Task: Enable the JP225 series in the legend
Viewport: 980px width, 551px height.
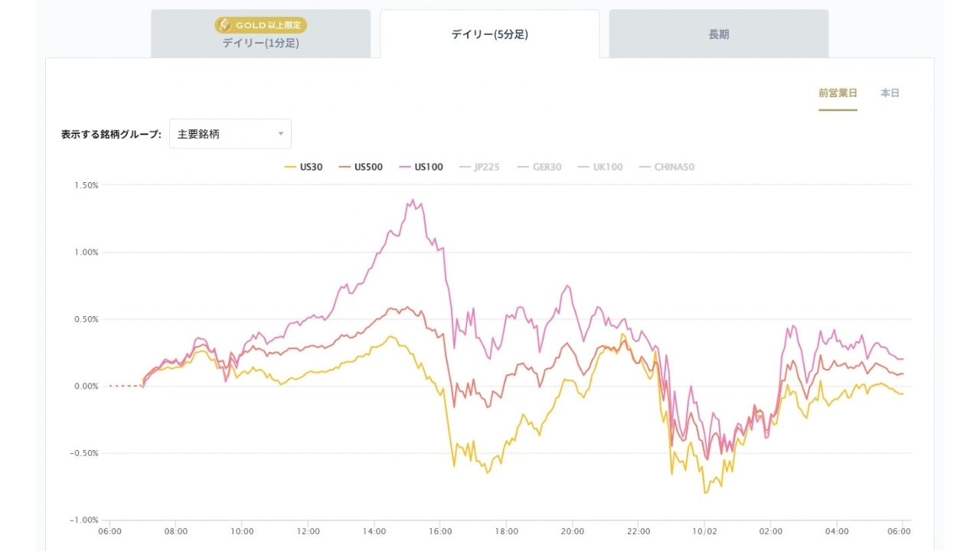Action: click(x=479, y=167)
